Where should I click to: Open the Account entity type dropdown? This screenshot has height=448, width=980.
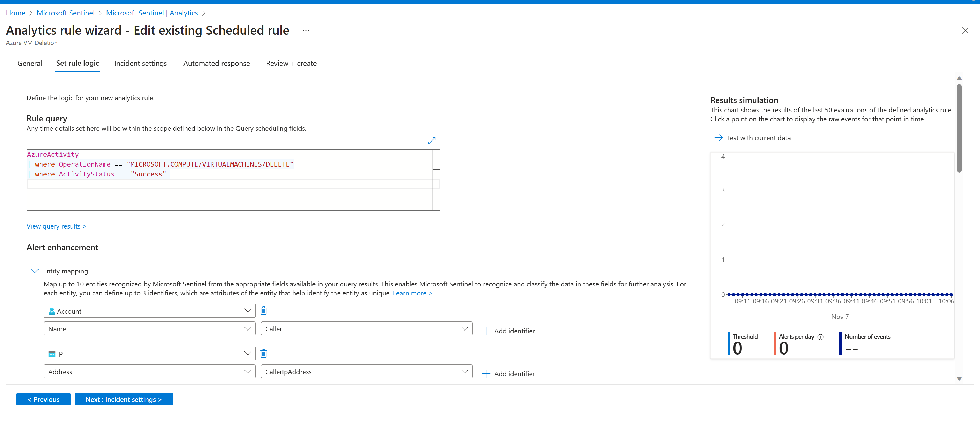(x=149, y=311)
